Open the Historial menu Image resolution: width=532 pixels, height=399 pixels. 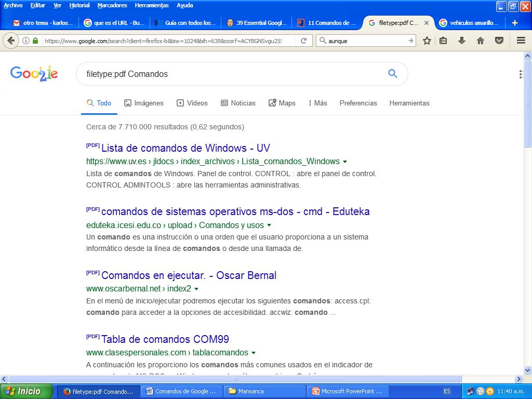pyautogui.click(x=79, y=5)
